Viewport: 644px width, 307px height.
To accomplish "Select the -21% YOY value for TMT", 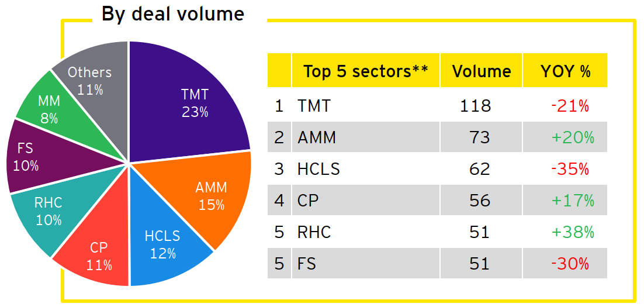I will point(570,106).
